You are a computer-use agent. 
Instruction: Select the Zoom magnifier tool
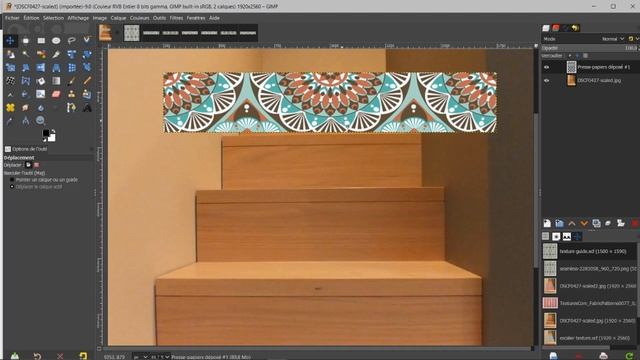tap(40, 120)
